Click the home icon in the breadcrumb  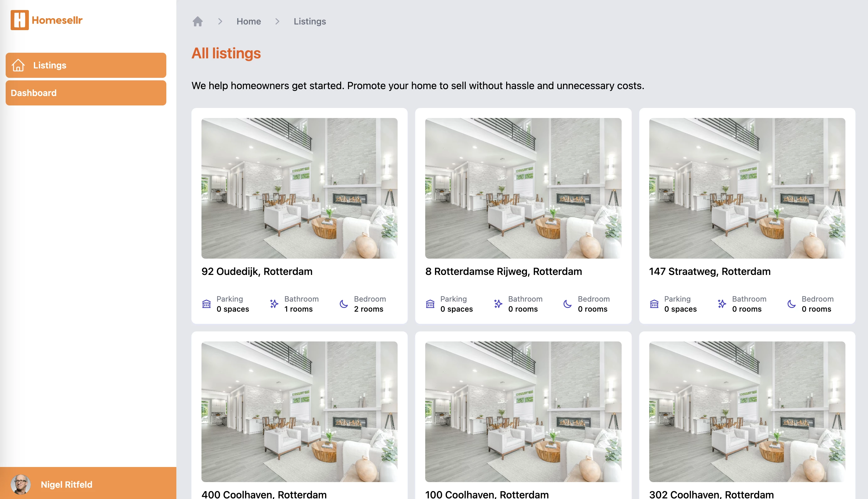tap(198, 21)
